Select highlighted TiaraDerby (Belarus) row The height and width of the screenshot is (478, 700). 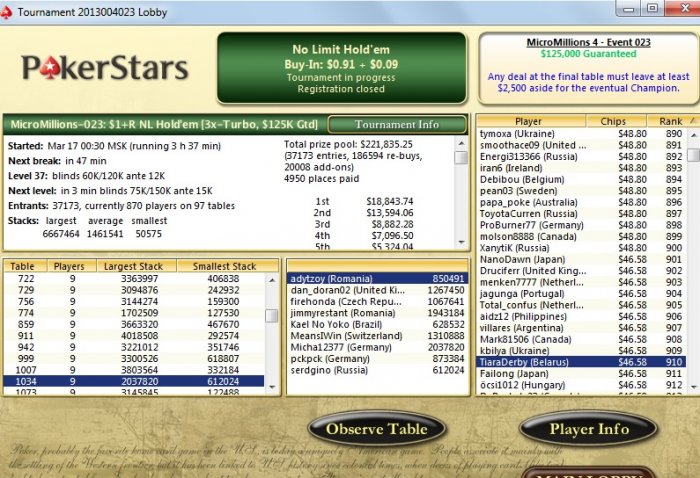(x=582, y=362)
